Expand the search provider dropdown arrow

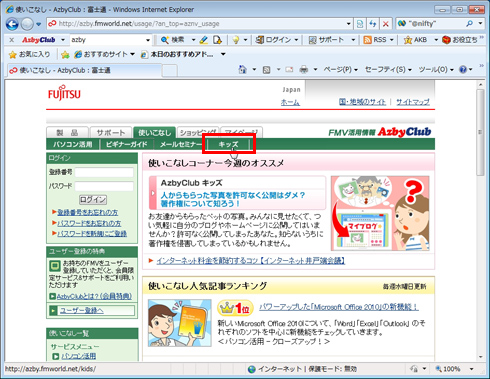[480, 23]
